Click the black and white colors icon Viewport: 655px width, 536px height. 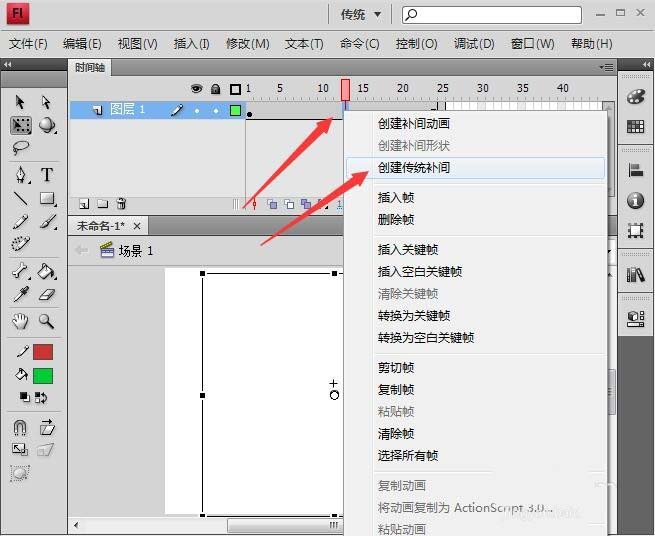coord(25,397)
